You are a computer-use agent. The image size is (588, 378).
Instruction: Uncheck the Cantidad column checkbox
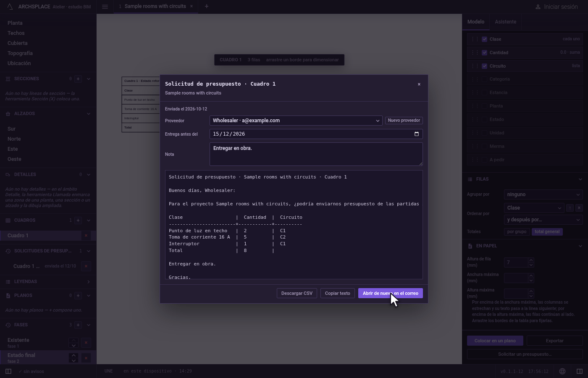pyautogui.click(x=485, y=52)
